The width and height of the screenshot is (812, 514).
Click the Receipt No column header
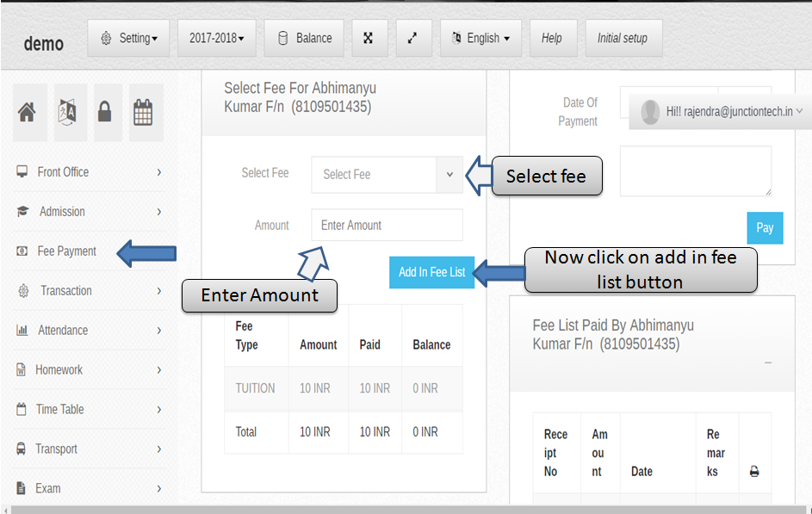point(555,453)
